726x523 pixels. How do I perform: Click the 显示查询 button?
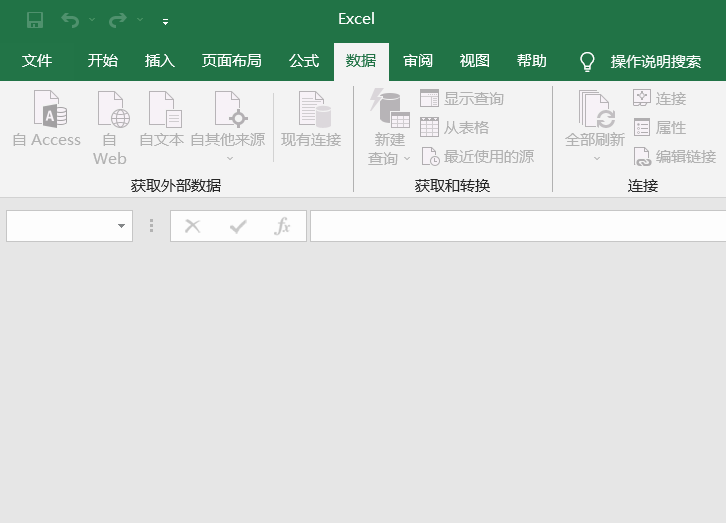coord(462,99)
